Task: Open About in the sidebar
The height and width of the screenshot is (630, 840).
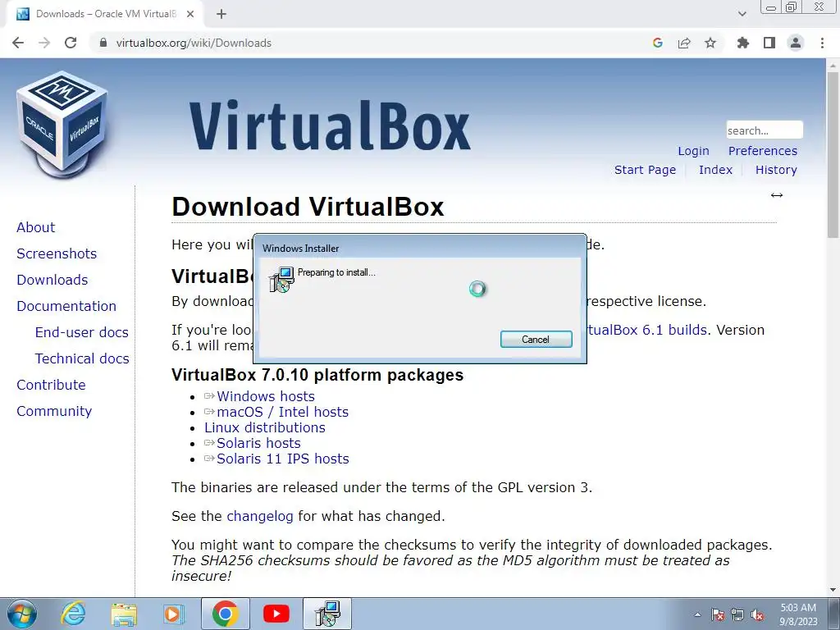Action: point(35,227)
